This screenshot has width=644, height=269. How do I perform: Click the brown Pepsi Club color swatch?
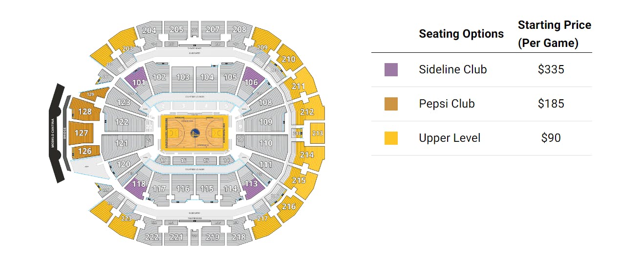click(391, 104)
